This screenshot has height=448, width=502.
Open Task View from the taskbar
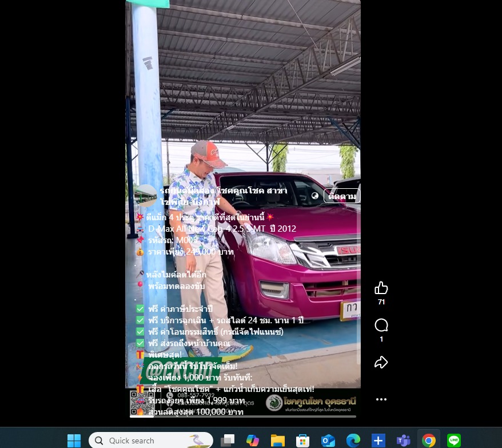(228, 441)
